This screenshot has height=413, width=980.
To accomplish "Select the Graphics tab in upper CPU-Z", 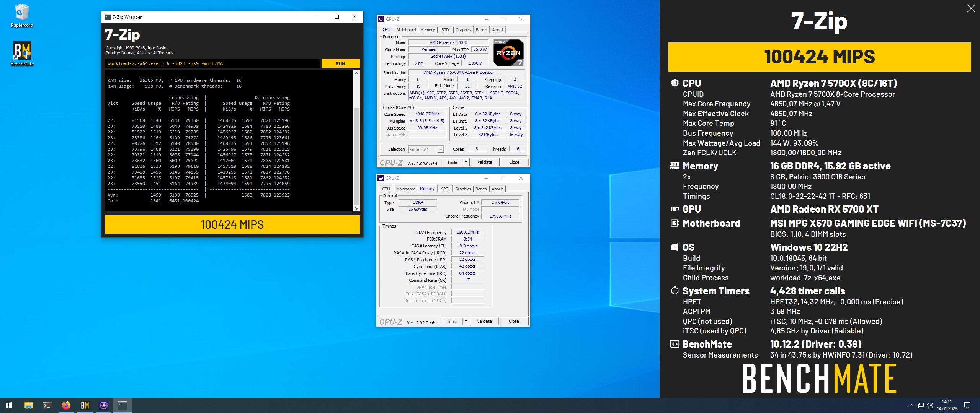I will coord(463,30).
